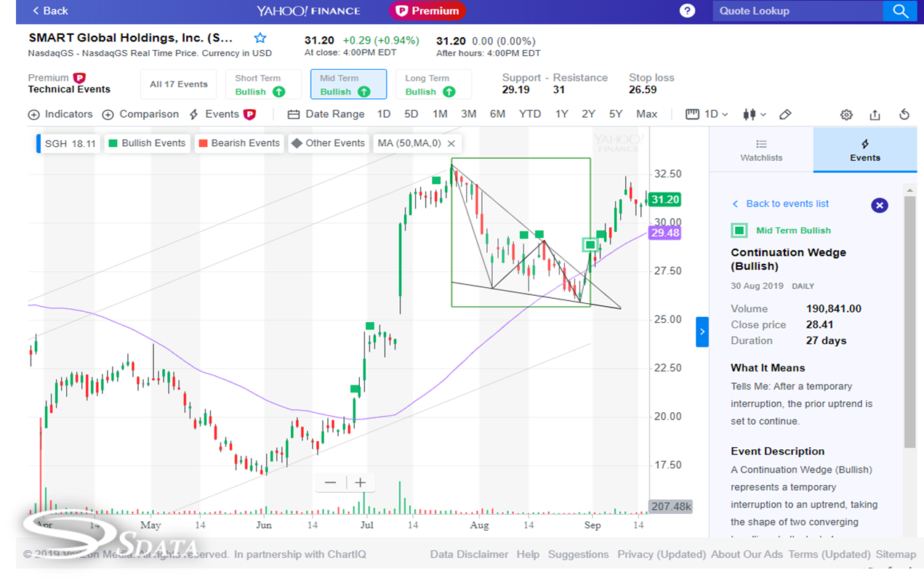
Task: Toggle Bearish Events legend filter
Action: (238, 143)
